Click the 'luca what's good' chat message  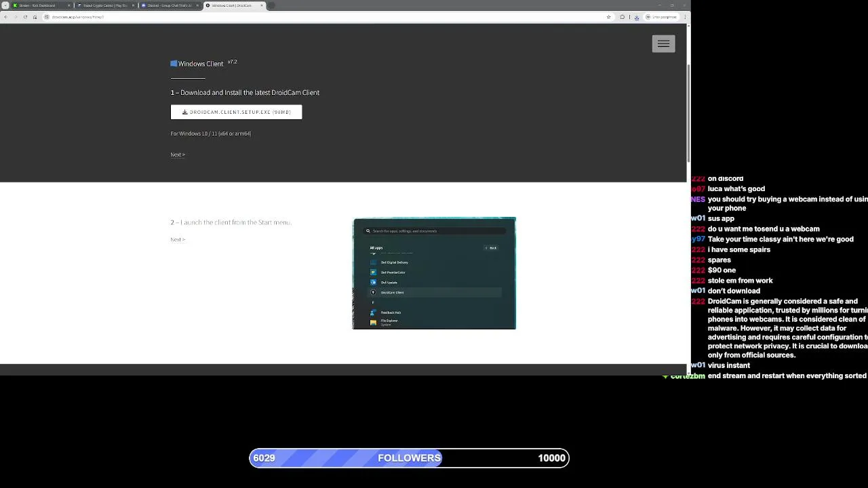(736, 189)
